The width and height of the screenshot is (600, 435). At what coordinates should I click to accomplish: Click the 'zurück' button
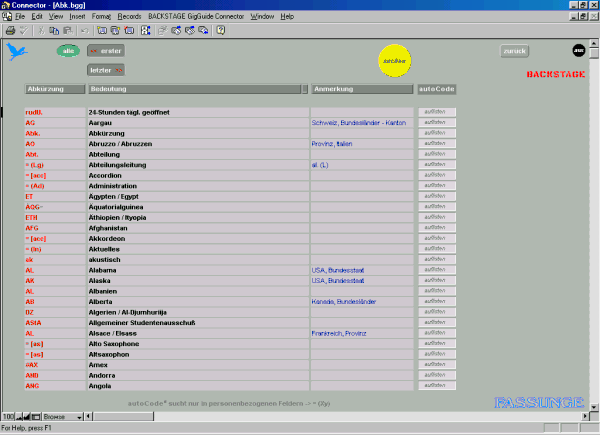point(515,50)
